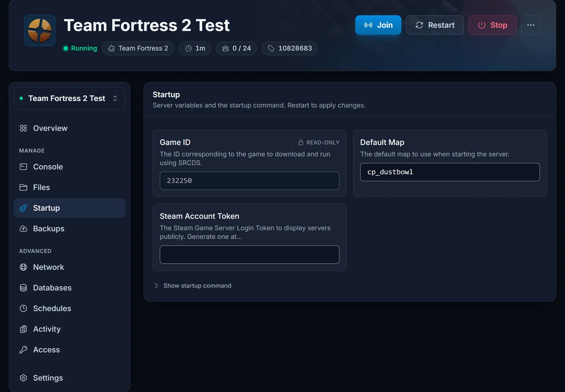Click the Schedules clock icon
The image size is (565, 392).
(x=23, y=308)
